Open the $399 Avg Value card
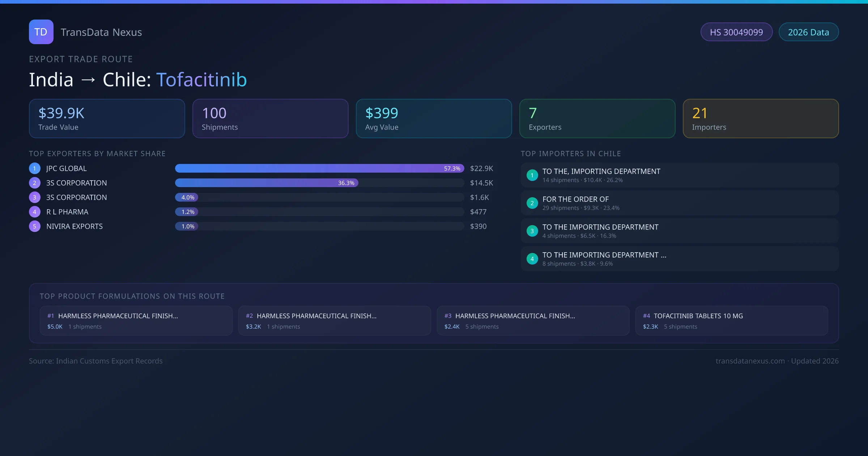The width and height of the screenshot is (868, 456). (434, 119)
